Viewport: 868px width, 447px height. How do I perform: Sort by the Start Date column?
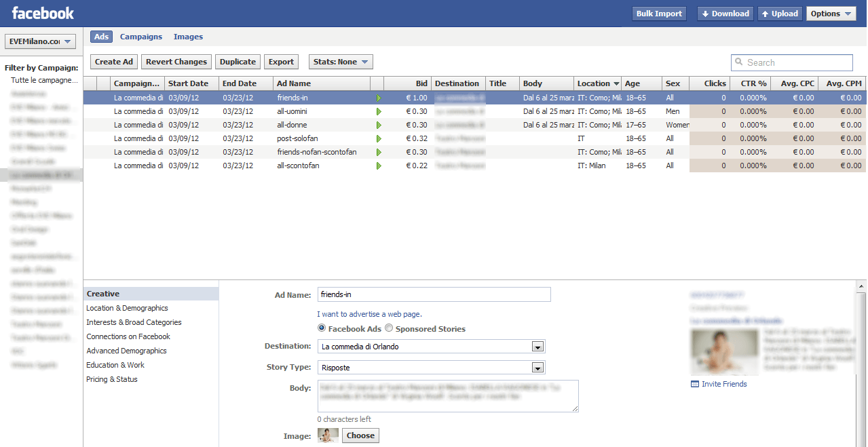pyautogui.click(x=192, y=83)
